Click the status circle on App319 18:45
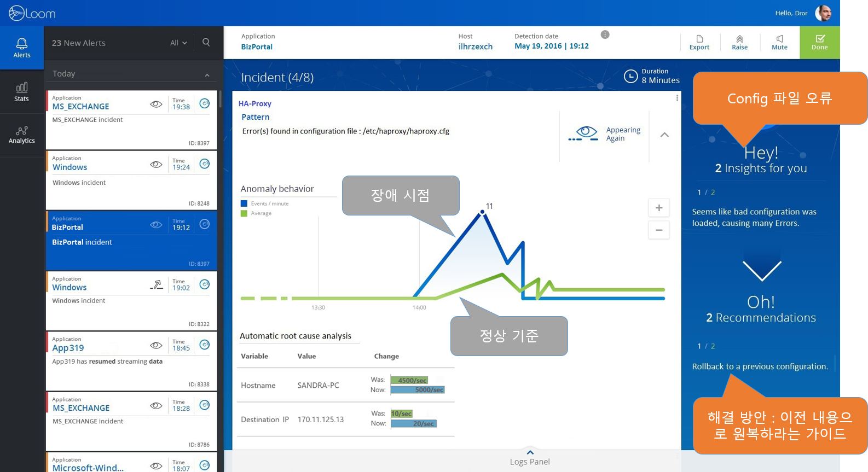The width and height of the screenshot is (868, 472). [x=205, y=345]
